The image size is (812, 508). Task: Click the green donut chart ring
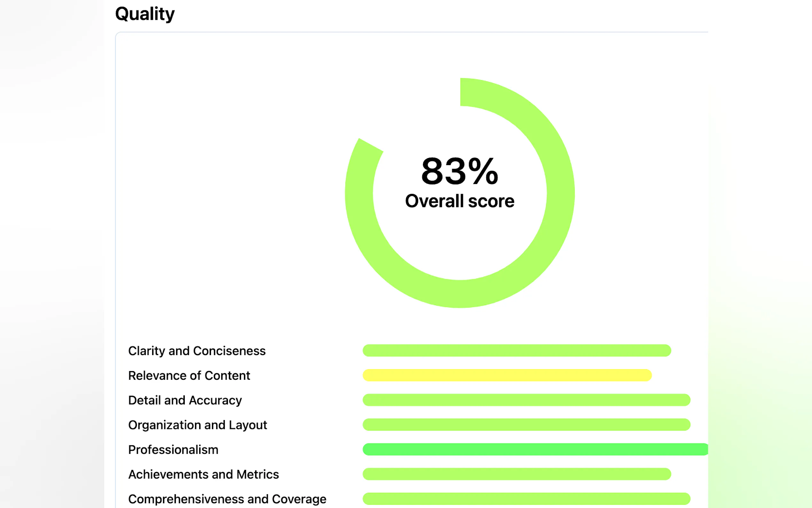pos(561,193)
